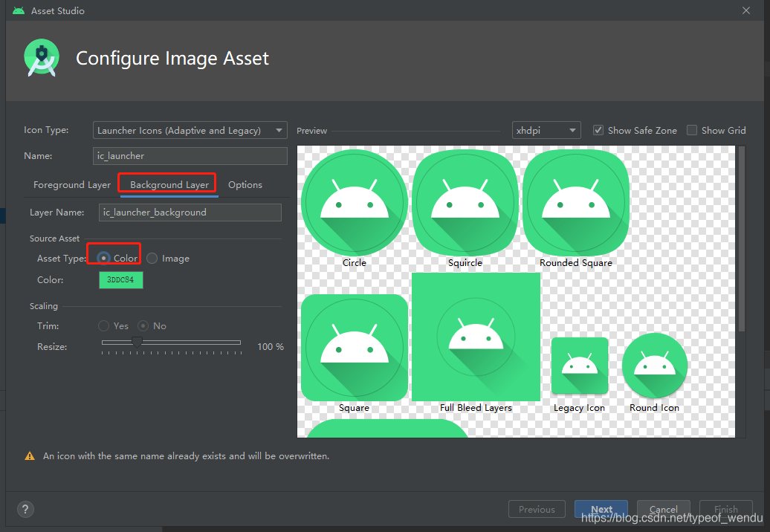Click the Preview label
770x532 pixels.
(x=312, y=131)
